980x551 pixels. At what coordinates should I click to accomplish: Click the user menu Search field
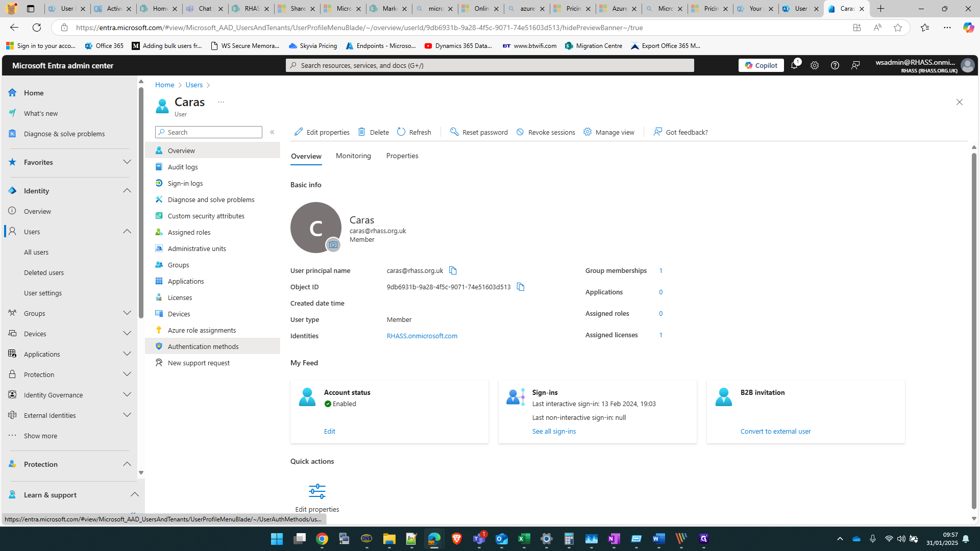click(209, 132)
